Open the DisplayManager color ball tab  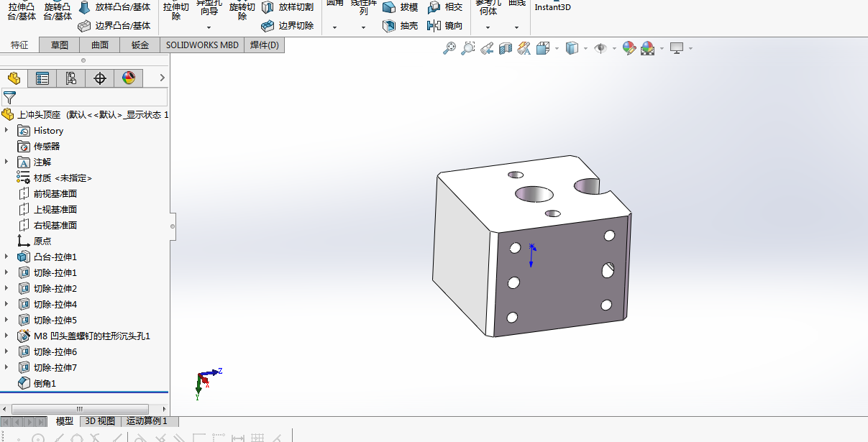tap(129, 78)
